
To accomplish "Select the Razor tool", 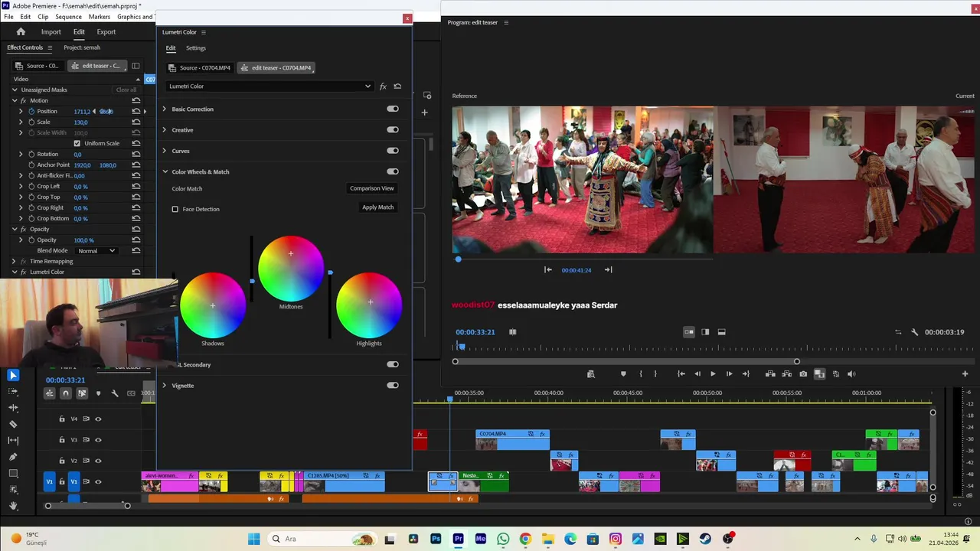I will pos(13,424).
